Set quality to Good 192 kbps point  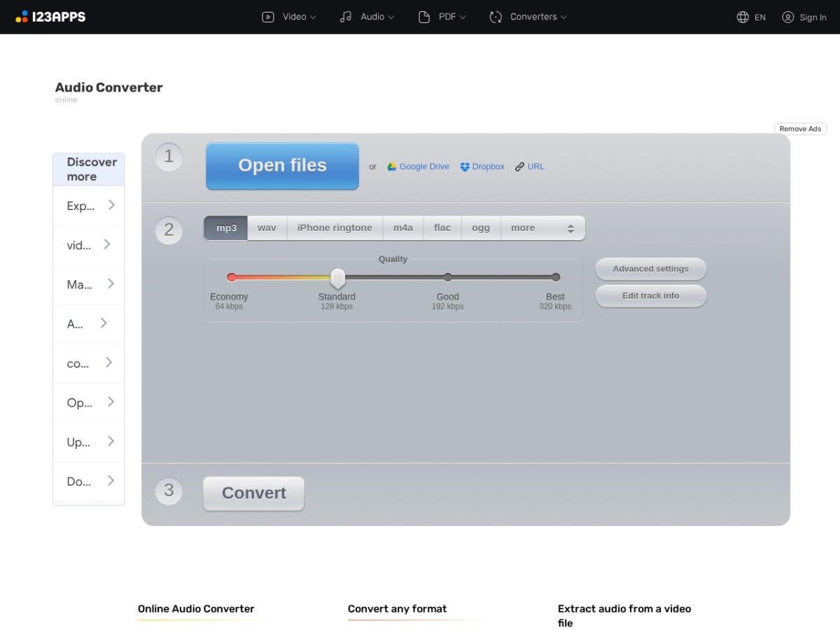(448, 277)
